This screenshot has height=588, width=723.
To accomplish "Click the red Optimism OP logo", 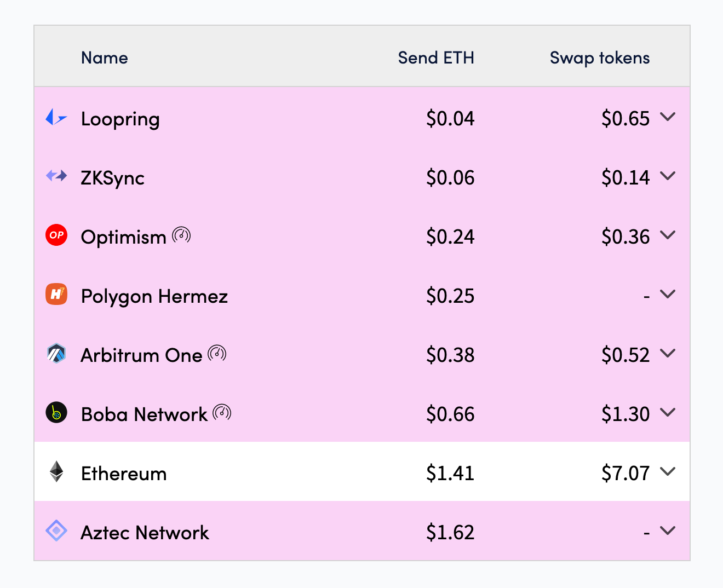I will coord(56,235).
